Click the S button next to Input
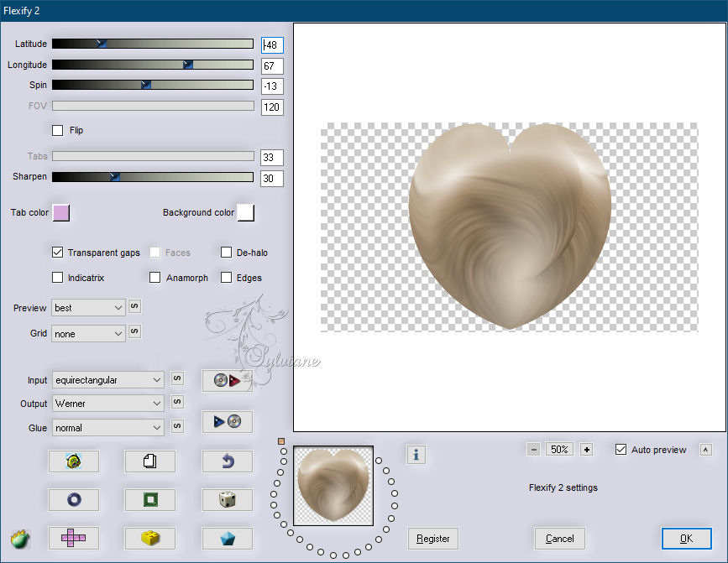This screenshot has height=563, width=728. pos(177,378)
